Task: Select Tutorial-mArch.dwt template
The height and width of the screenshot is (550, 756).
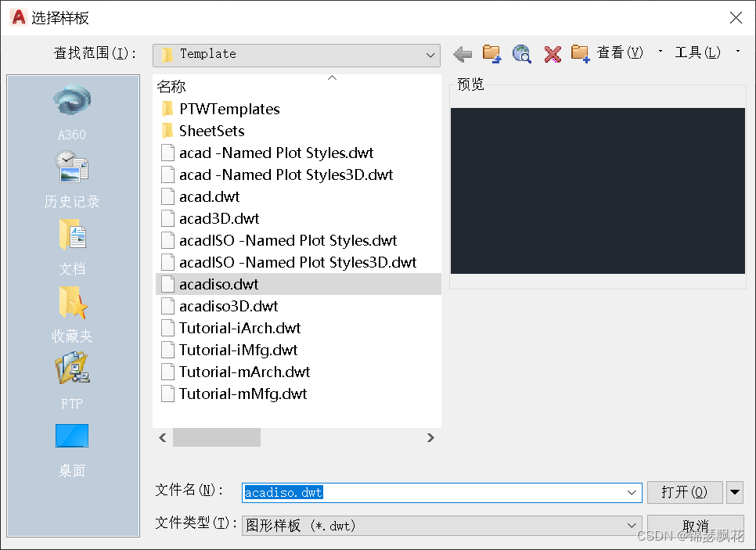Action: point(244,372)
